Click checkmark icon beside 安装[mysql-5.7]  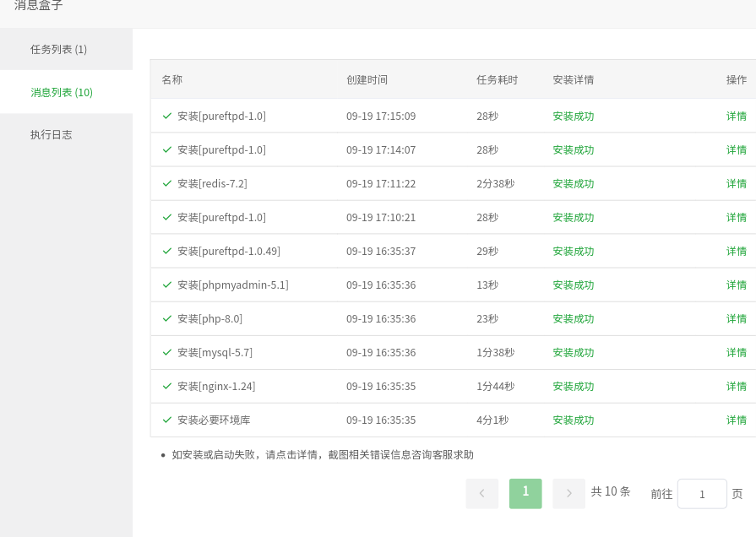[167, 352]
